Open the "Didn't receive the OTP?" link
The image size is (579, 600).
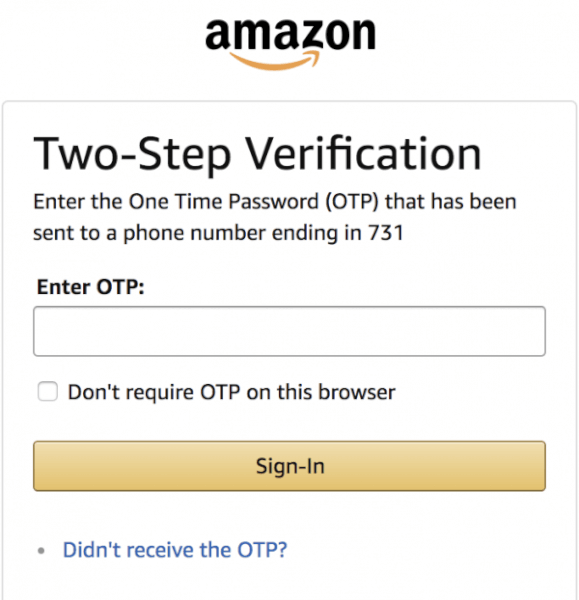175,550
